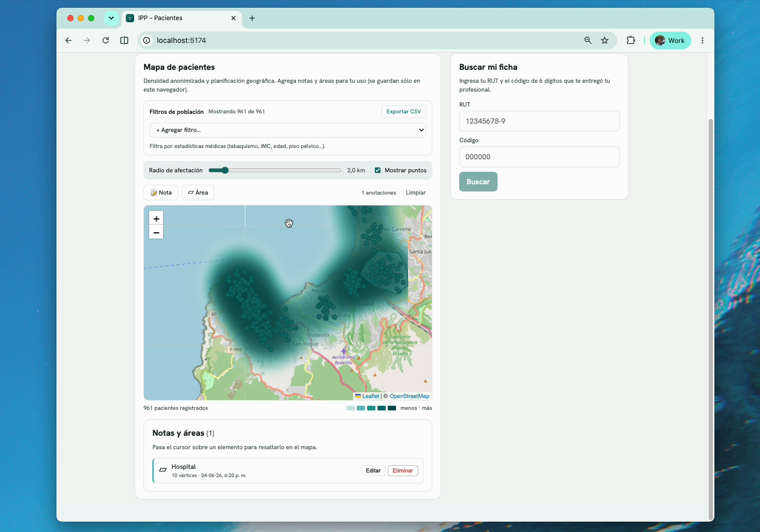Add a Nota annotation
The width and height of the screenshot is (760, 532).
coord(161,193)
